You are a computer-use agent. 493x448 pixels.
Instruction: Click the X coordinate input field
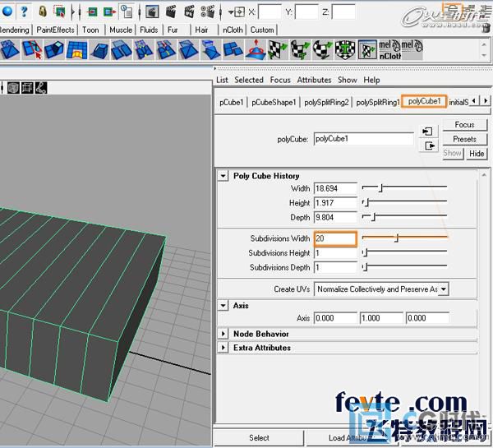coord(270,12)
